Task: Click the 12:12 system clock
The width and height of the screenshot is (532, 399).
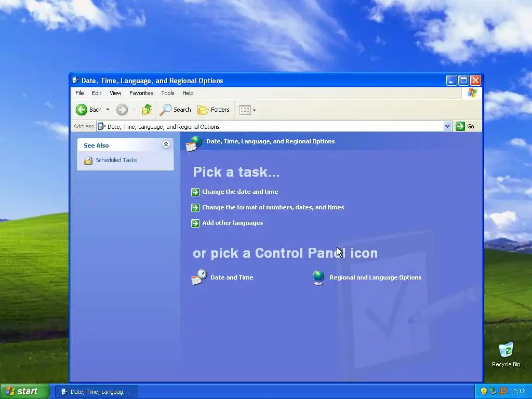Action: pyautogui.click(x=517, y=391)
